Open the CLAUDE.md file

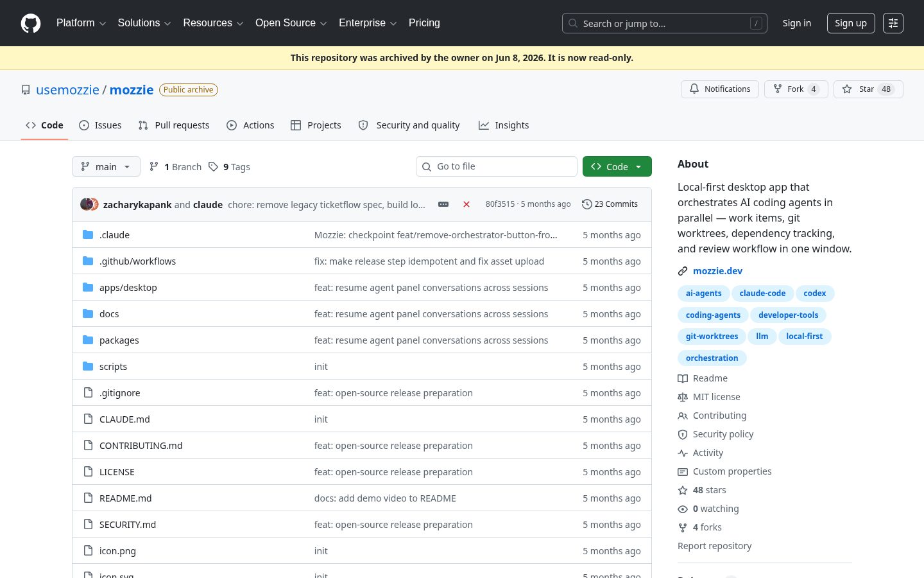pyautogui.click(x=124, y=419)
